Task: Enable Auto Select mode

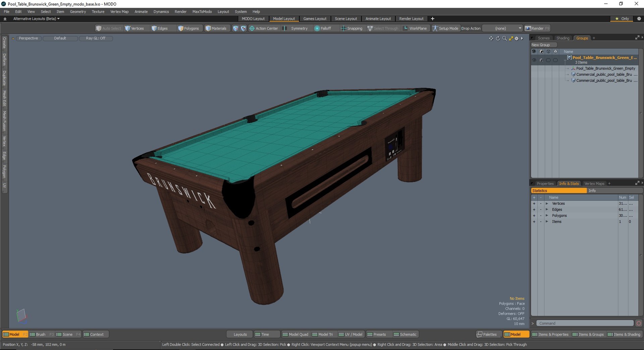Action: (x=108, y=29)
